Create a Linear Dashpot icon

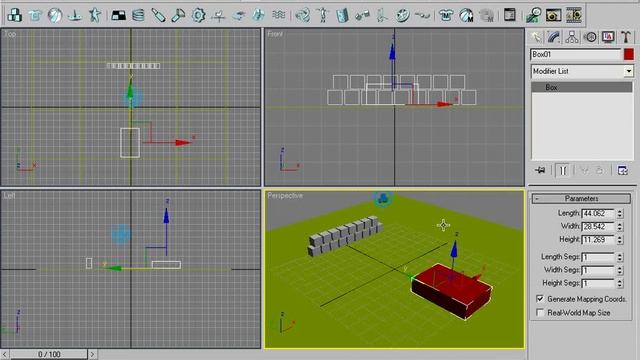pyautogui.click(x=158, y=15)
